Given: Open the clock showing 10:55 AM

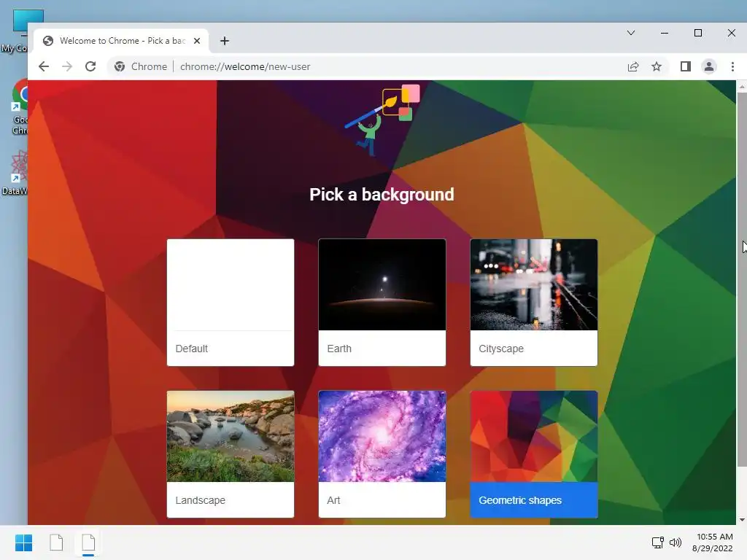Looking at the screenshot, I should (713, 542).
